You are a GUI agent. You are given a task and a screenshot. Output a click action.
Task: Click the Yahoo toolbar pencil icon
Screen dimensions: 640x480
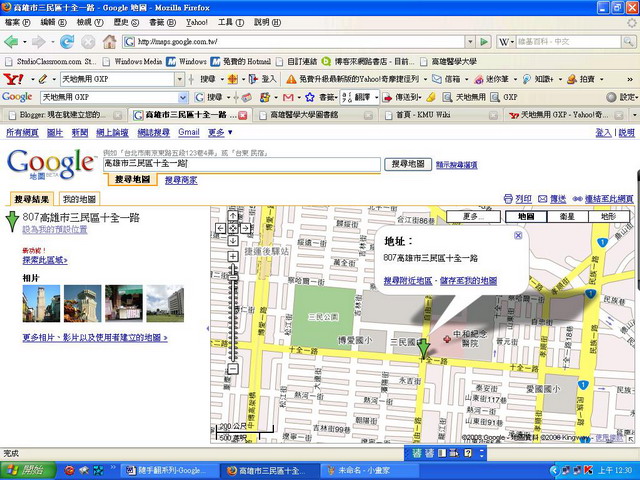[43, 79]
